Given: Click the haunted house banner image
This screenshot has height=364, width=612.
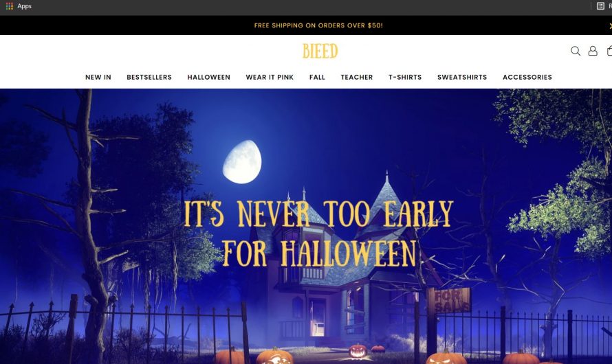Looking at the screenshot, I should click(x=306, y=226).
